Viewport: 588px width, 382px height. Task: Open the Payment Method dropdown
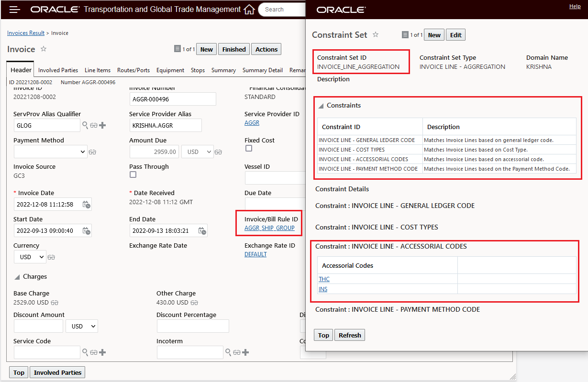click(x=50, y=152)
